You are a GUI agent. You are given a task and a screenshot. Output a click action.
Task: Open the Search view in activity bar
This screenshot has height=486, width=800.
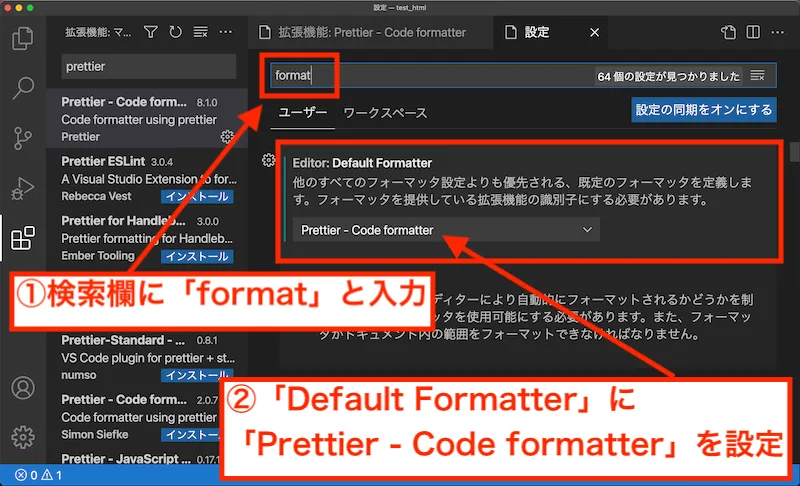point(22,88)
